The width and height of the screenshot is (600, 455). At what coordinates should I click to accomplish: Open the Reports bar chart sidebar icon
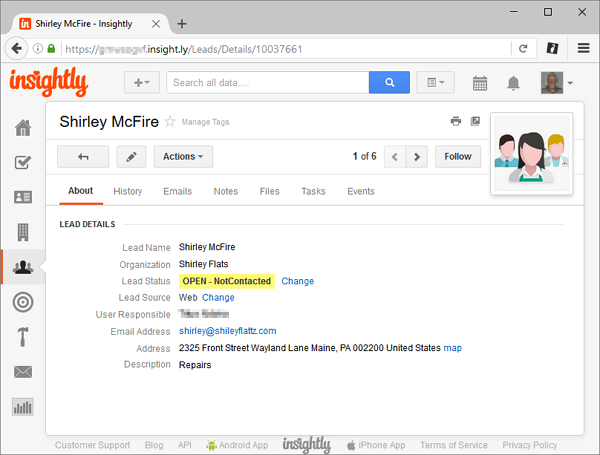tap(22, 407)
